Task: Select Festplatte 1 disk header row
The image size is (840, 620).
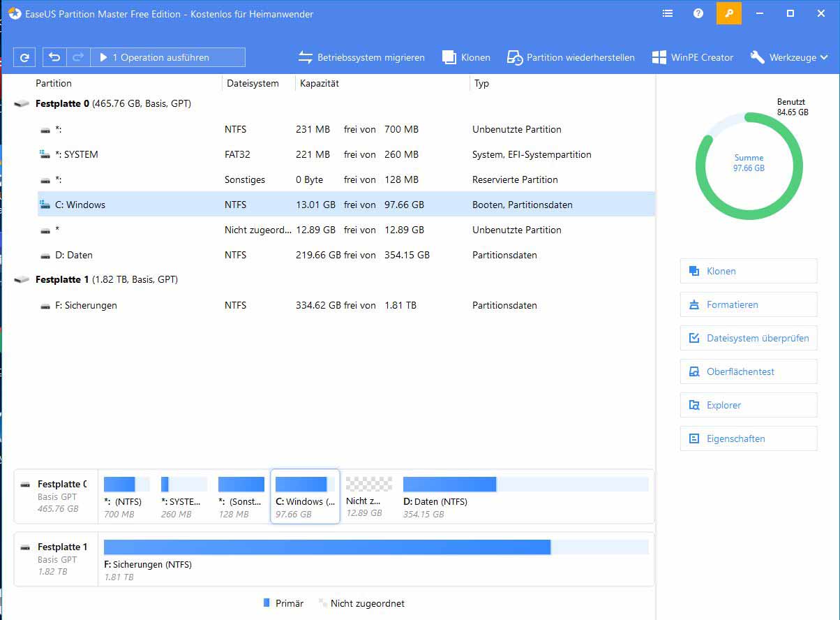Action: tap(333, 279)
